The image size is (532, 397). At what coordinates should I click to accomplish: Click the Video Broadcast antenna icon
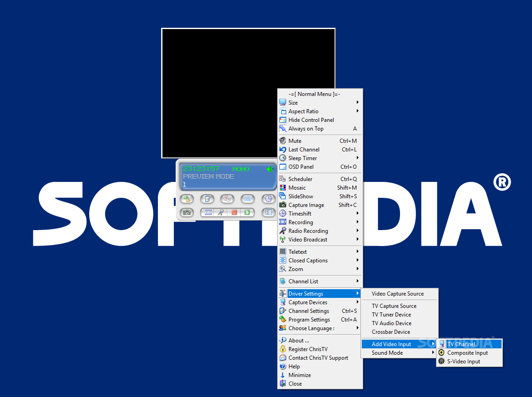point(283,239)
